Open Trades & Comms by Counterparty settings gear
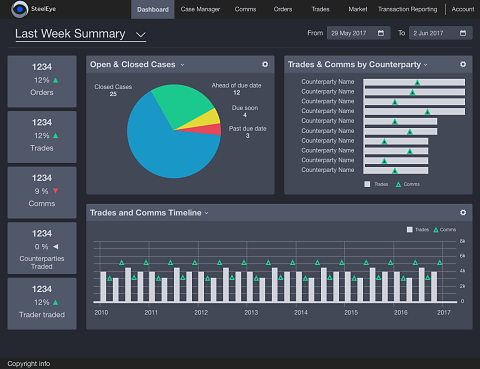 (463, 64)
